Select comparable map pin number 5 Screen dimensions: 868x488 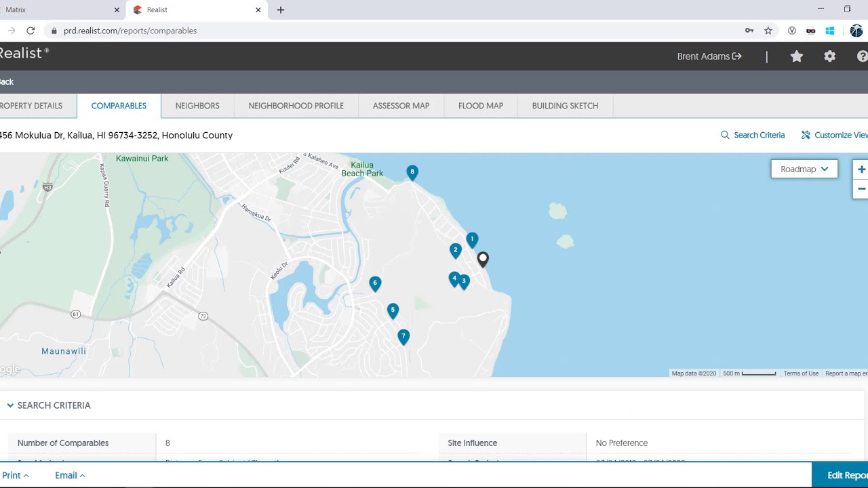(393, 311)
